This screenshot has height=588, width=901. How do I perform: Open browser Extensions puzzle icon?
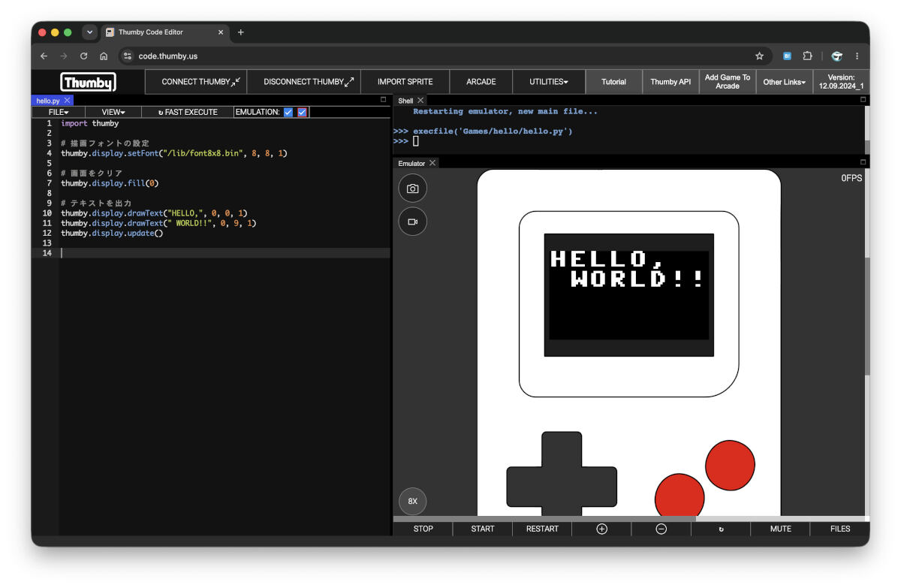coord(807,56)
